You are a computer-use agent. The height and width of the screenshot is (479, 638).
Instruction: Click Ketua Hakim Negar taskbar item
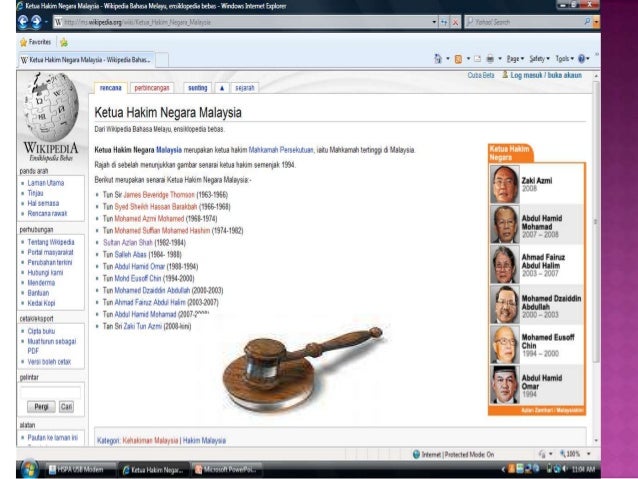pyautogui.click(x=153, y=470)
